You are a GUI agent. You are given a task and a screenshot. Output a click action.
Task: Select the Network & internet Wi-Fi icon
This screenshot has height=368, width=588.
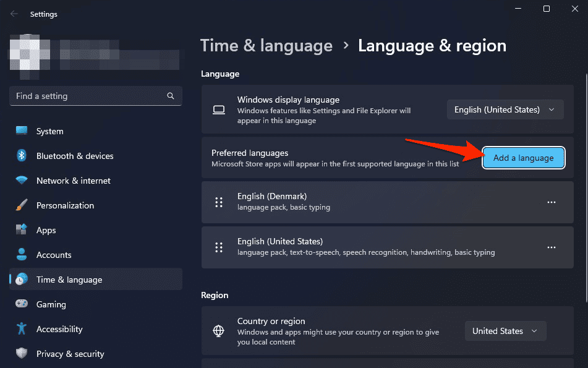click(x=22, y=181)
